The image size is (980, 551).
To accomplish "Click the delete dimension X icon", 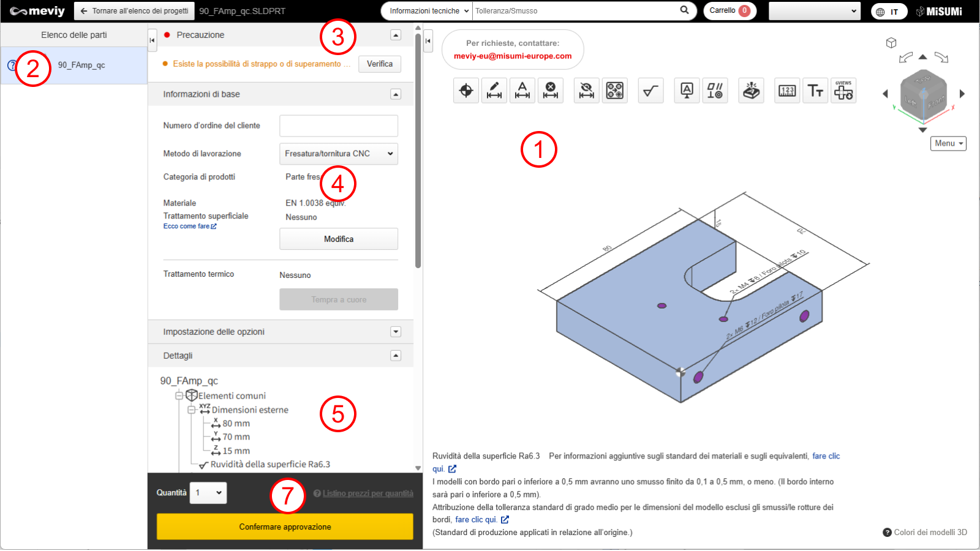I will click(551, 91).
